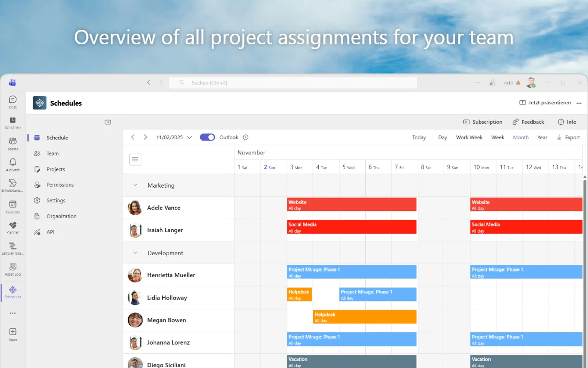Click the Today button
The image size is (588, 368).
coord(419,137)
